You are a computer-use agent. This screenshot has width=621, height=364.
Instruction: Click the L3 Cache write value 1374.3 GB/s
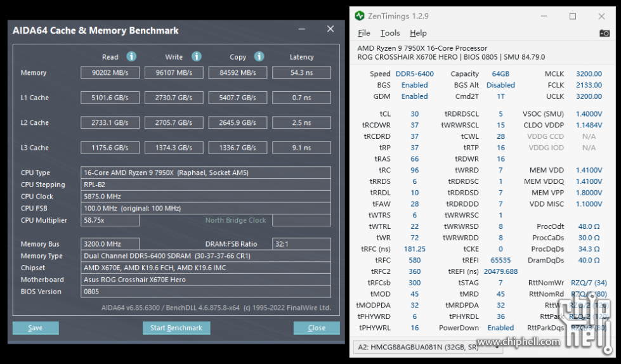[x=174, y=147]
